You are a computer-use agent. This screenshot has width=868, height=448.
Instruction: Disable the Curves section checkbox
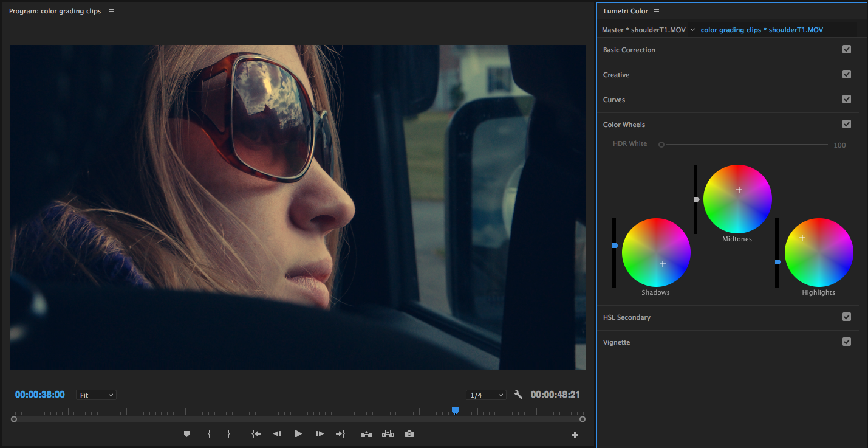coord(846,98)
